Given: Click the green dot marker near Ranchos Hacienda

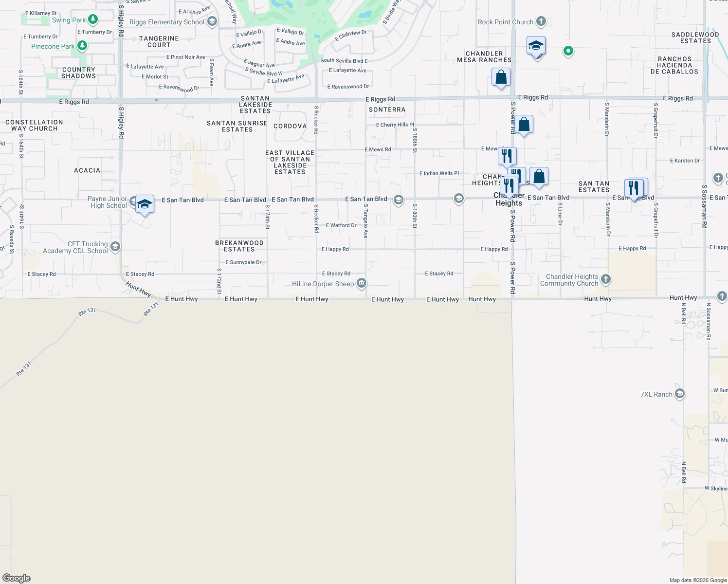Looking at the screenshot, I should pyautogui.click(x=568, y=51).
